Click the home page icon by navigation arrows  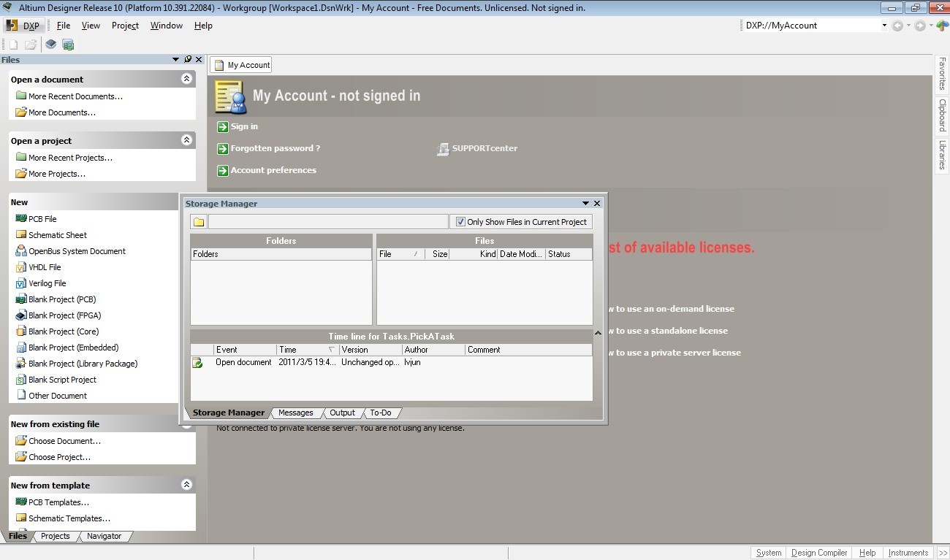[x=942, y=26]
